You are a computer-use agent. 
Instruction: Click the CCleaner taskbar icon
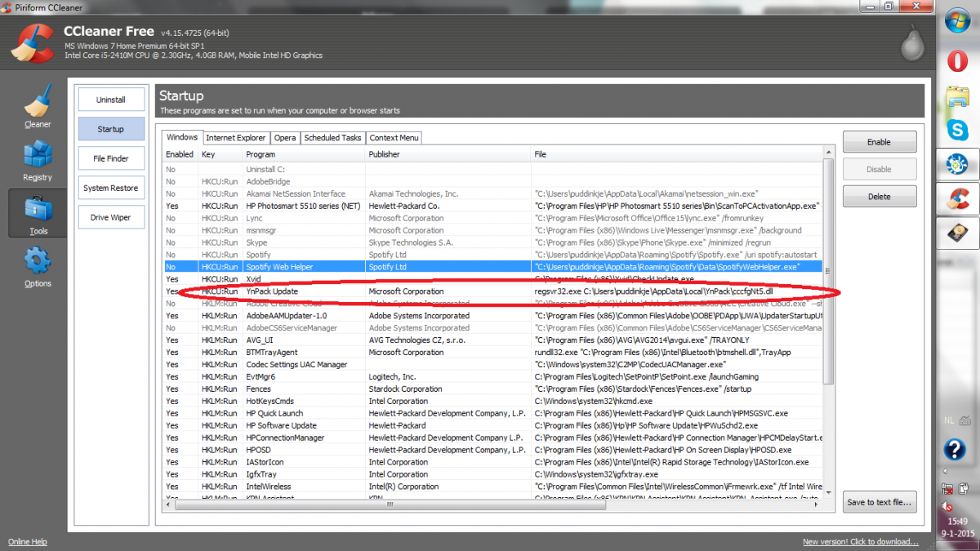957,198
